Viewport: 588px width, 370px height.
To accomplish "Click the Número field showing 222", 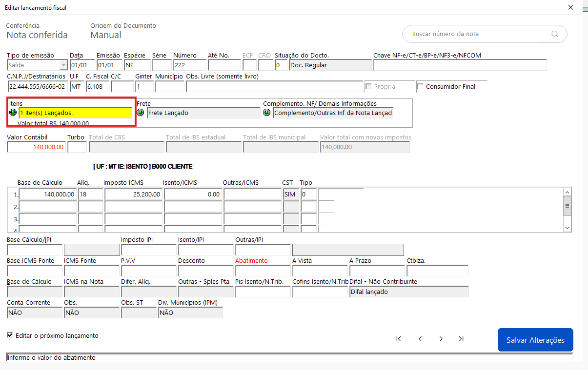I will click(x=190, y=65).
